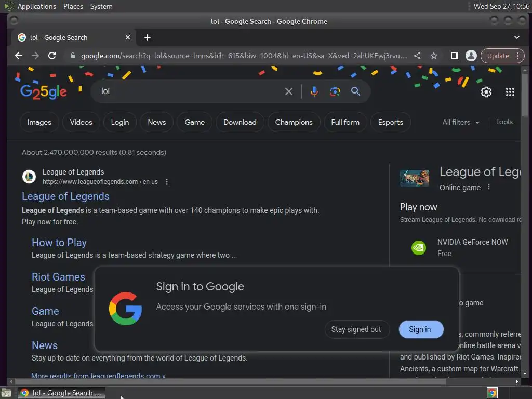Select the Chrome window in the taskbar
Screen dimensions: 532x399
click(61, 393)
